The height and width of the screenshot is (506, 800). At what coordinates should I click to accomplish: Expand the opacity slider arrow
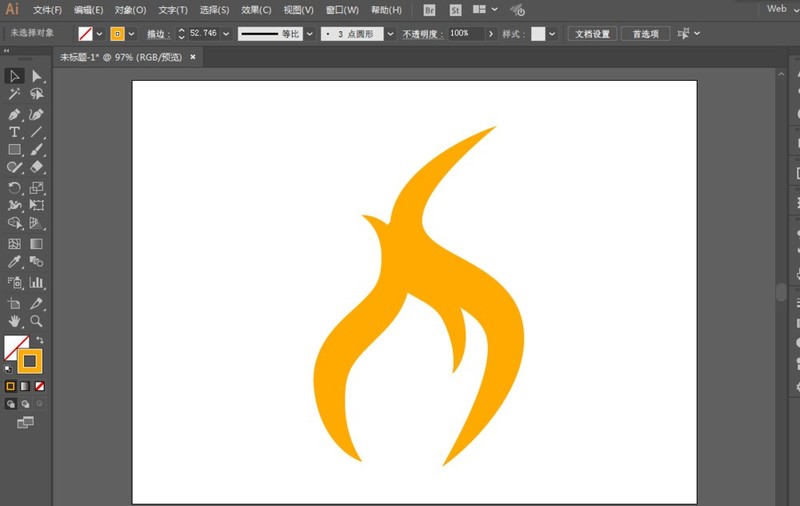tap(491, 34)
